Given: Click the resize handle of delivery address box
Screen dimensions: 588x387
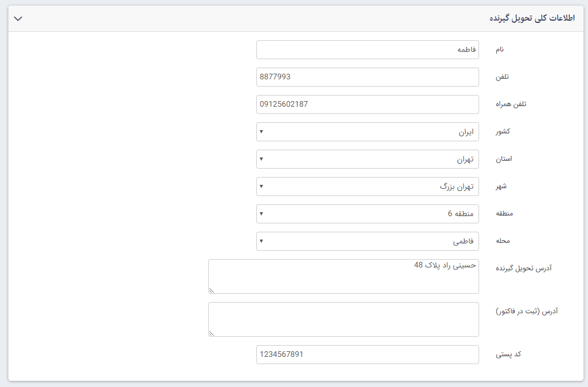Looking at the screenshot, I should [211, 289].
